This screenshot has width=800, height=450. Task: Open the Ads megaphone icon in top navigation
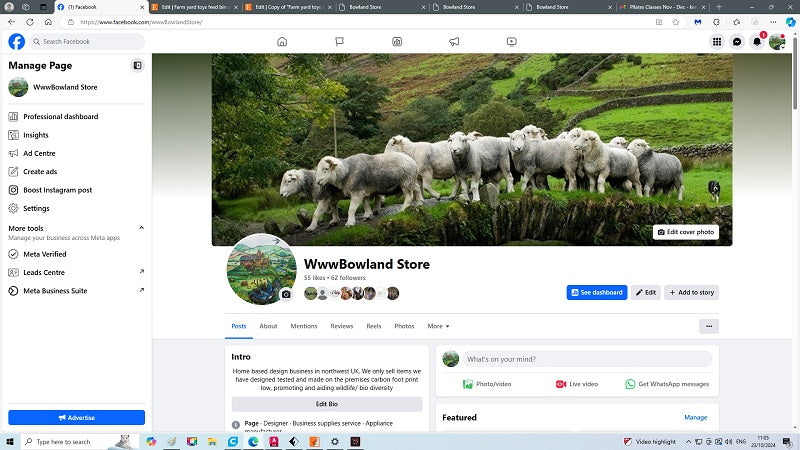[x=454, y=42]
